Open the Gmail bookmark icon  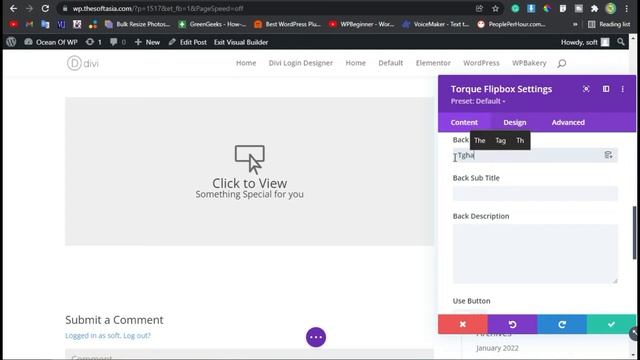coord(29,24)
